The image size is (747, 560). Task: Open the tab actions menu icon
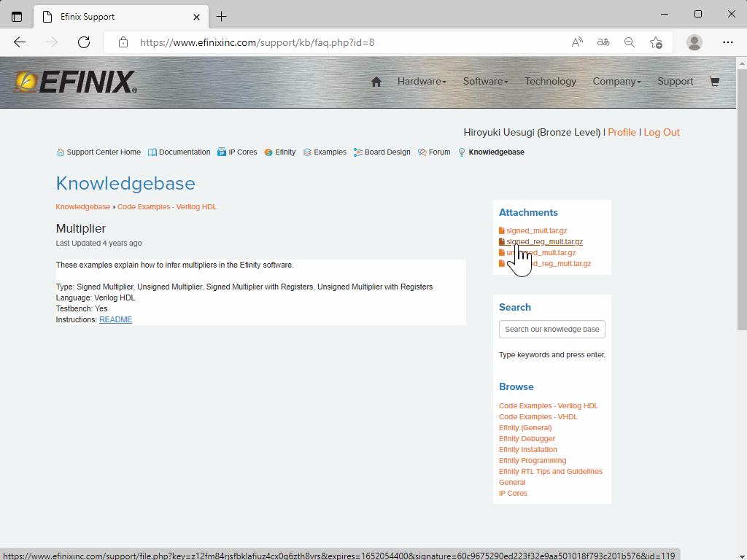(17, 17)
